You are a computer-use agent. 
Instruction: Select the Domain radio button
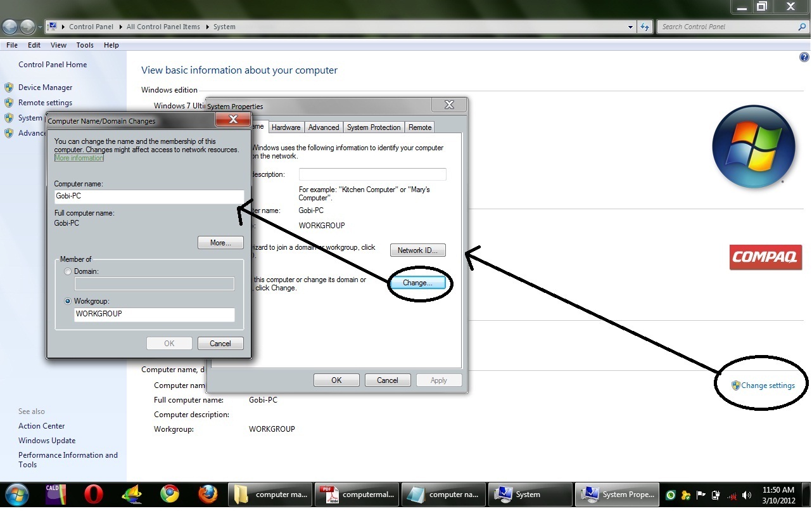click(x=68, y=271)
